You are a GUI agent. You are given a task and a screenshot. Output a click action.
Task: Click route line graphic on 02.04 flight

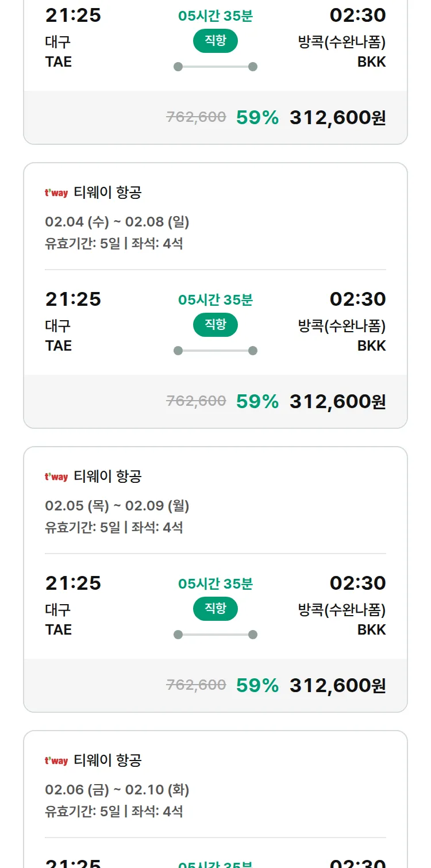(215, 351)
